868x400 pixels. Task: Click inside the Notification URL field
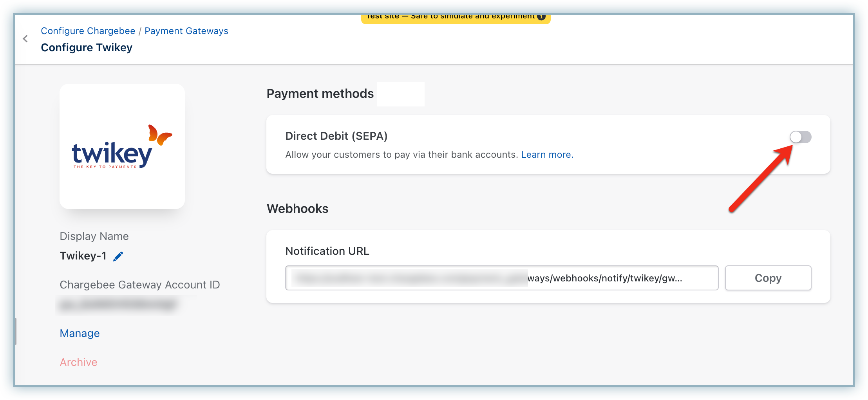point(501,278)
